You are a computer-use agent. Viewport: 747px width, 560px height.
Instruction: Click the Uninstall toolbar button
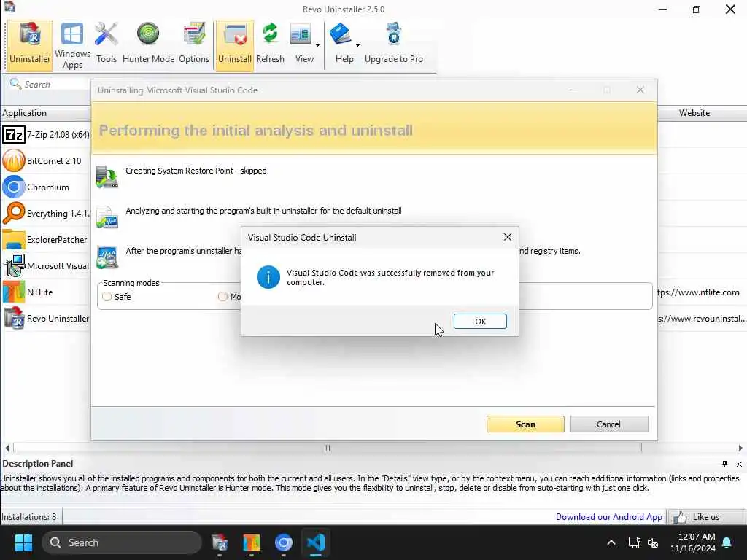(x=234, y=44)
